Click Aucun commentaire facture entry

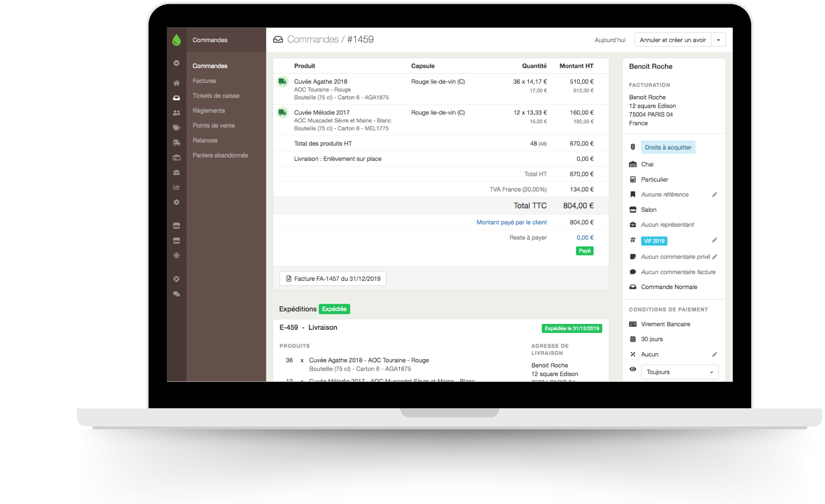coord(678,272)
